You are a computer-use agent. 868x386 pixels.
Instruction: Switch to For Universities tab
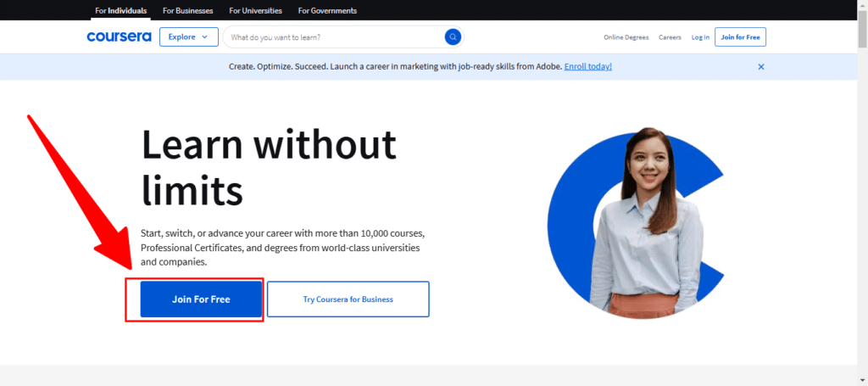coord(255,10)
